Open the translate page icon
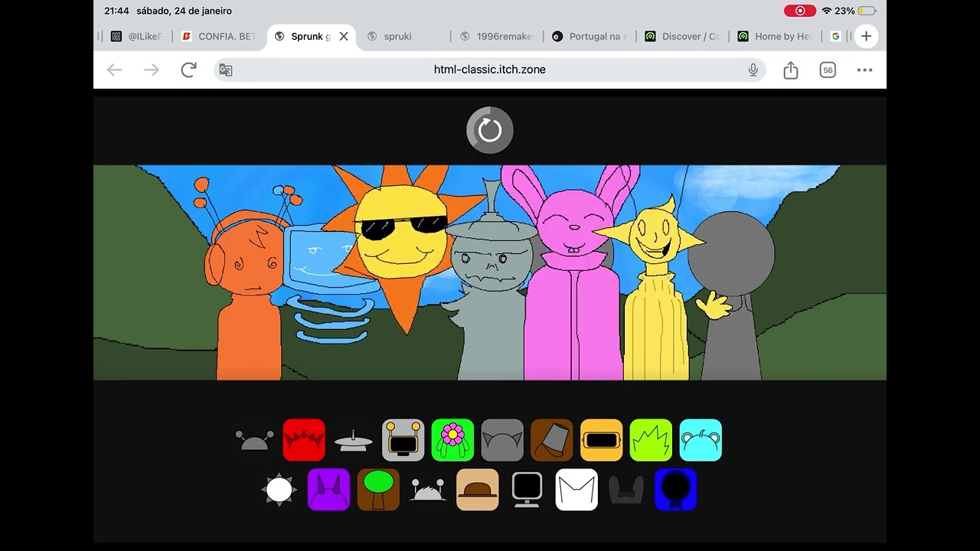The height and width of the screenshot is (551, 980). point(226,70)
